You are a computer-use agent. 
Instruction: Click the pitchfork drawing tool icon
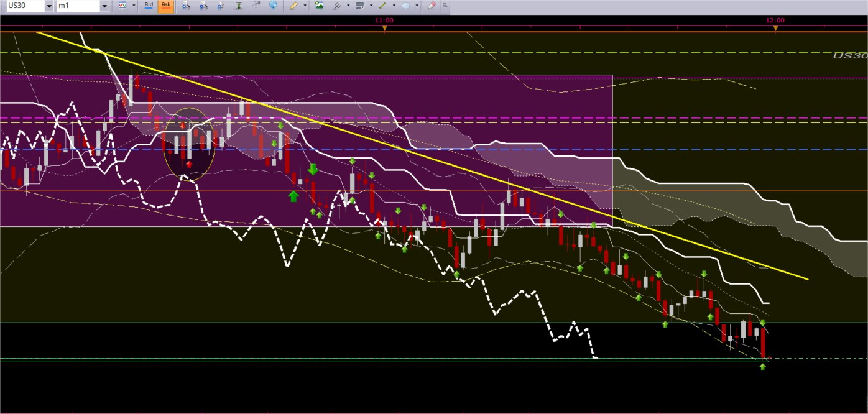tap(337, 6)
